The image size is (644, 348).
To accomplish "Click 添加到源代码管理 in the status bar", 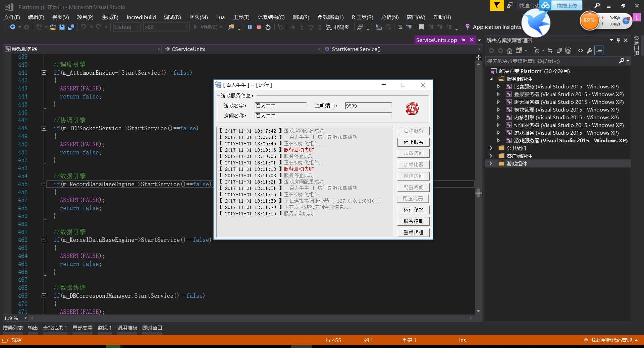I will 611,340.
